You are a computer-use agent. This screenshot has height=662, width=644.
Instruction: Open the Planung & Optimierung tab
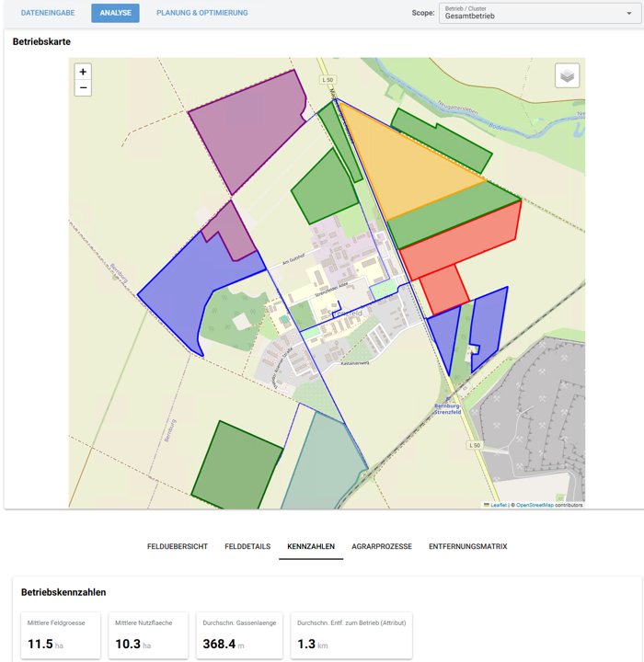point(201,13)
